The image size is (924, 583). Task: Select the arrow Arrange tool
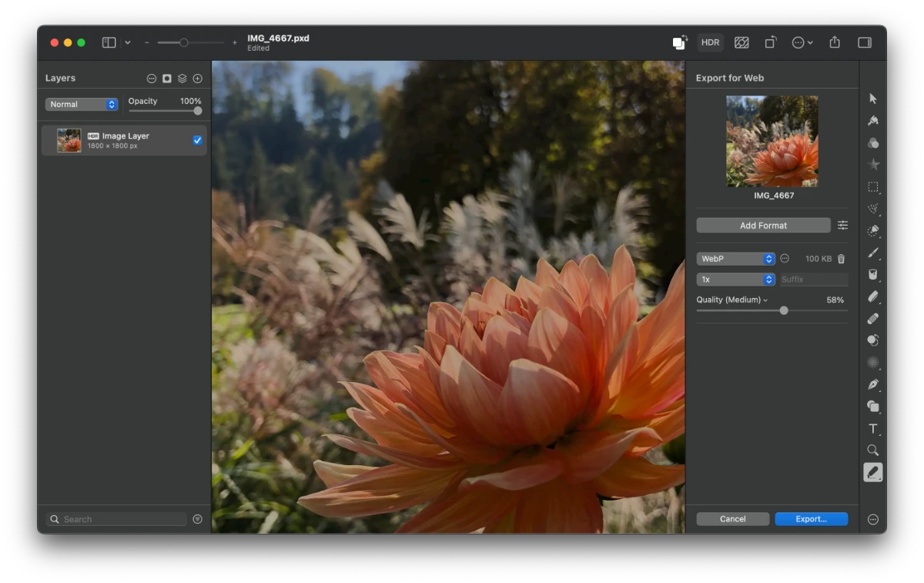[x=873, y=98]
